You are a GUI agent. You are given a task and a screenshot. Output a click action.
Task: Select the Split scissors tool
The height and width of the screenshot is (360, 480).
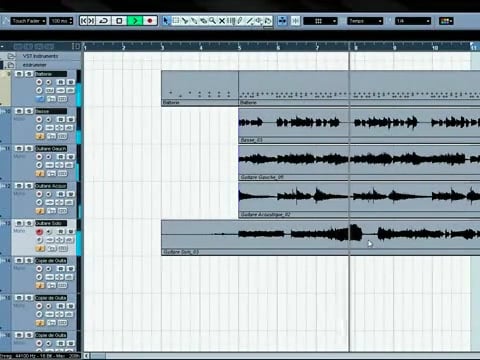[184, 21]
